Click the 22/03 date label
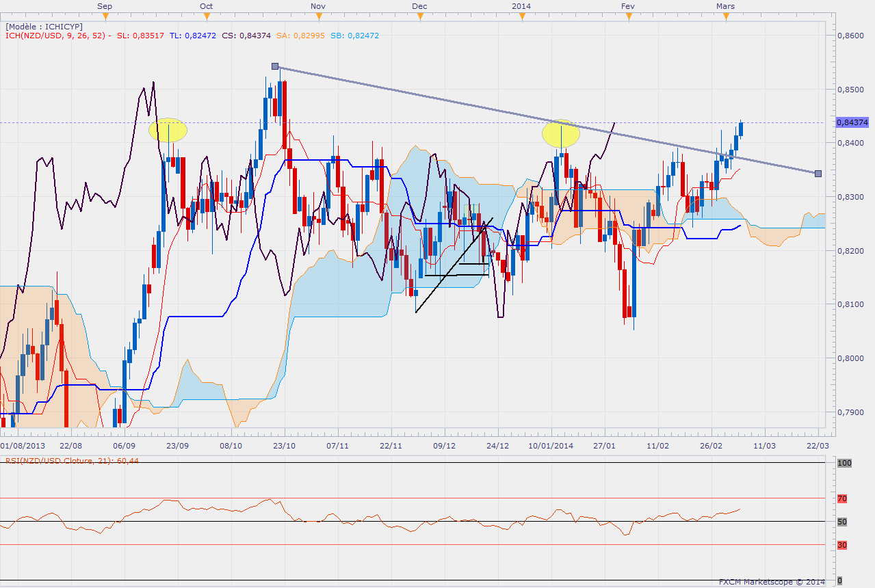The height and width of the screenshot is (588, 875). pos(818,445)
